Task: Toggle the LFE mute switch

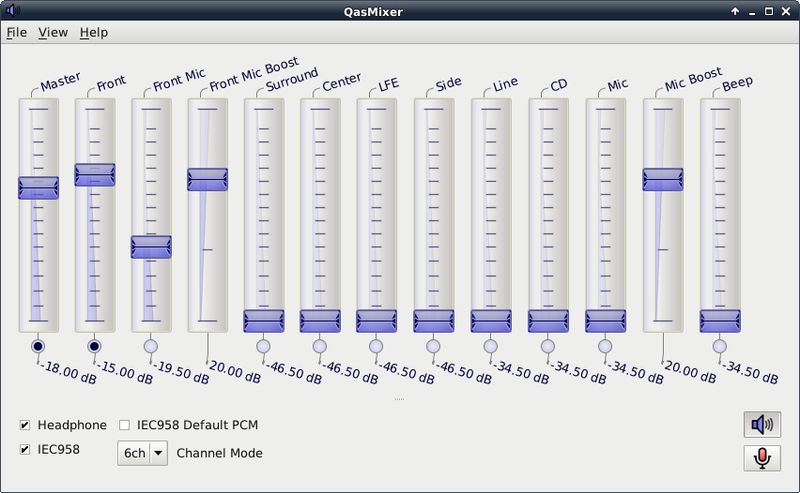Action: coord(376,346)
